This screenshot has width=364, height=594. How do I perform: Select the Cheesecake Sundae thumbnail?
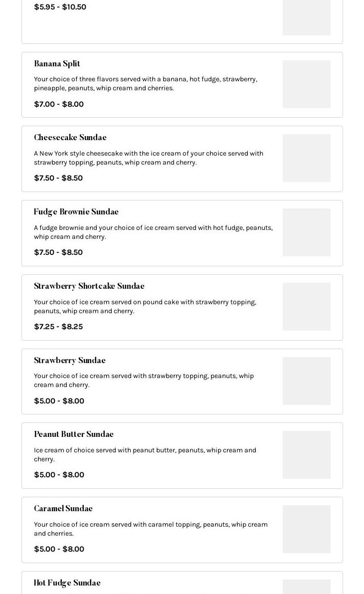point(307,158)
